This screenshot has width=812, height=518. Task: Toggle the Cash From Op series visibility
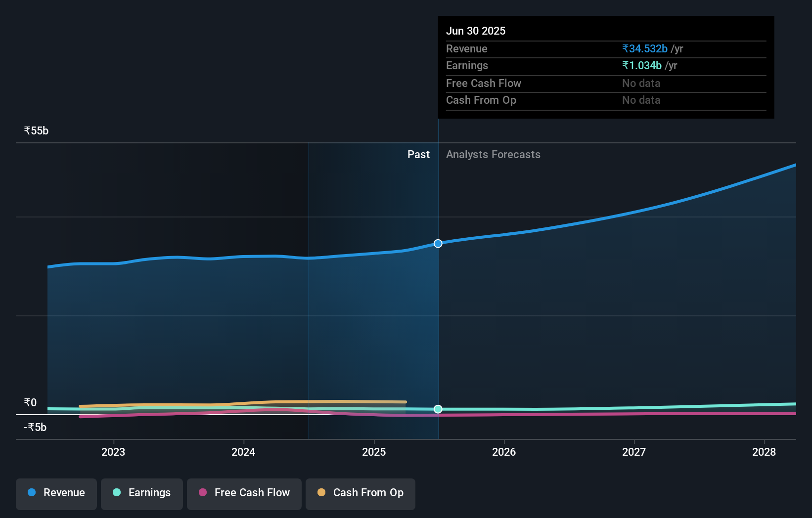point(361,494)
